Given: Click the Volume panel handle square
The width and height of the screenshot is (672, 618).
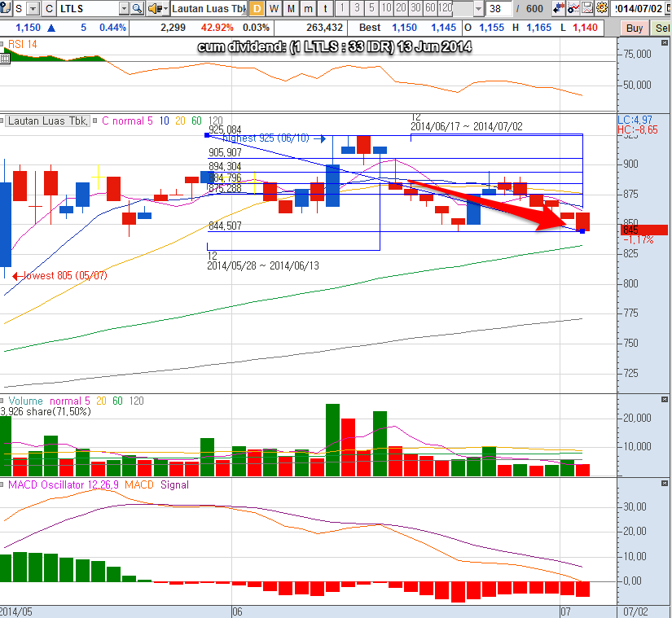Looking at the screenshot, I should tap(2, 401).
